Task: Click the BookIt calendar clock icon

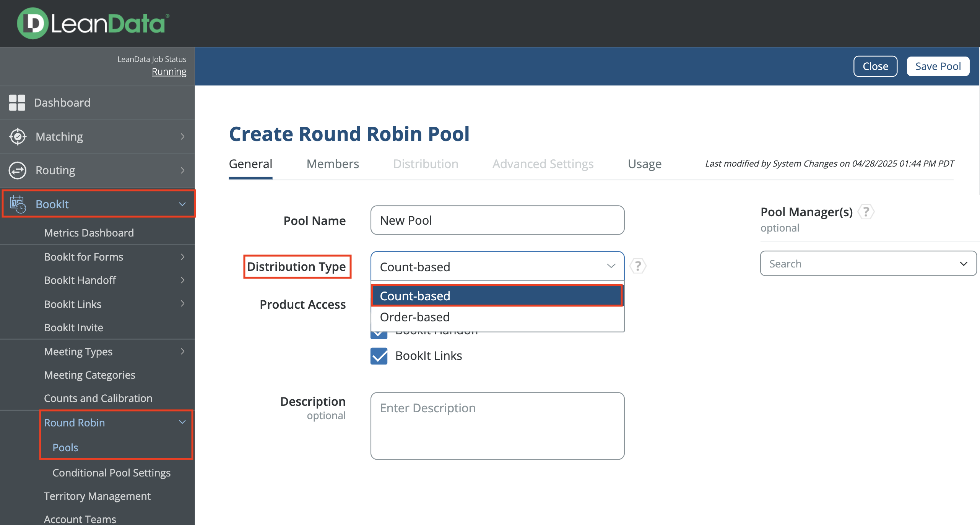Action: point(18,204)
